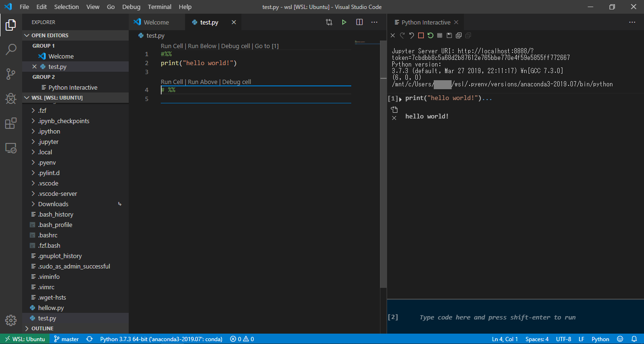Run the first cell via Run Cell link
Image resolution: width=644 pixels, height=344 pixels.
tap(172, 46)
